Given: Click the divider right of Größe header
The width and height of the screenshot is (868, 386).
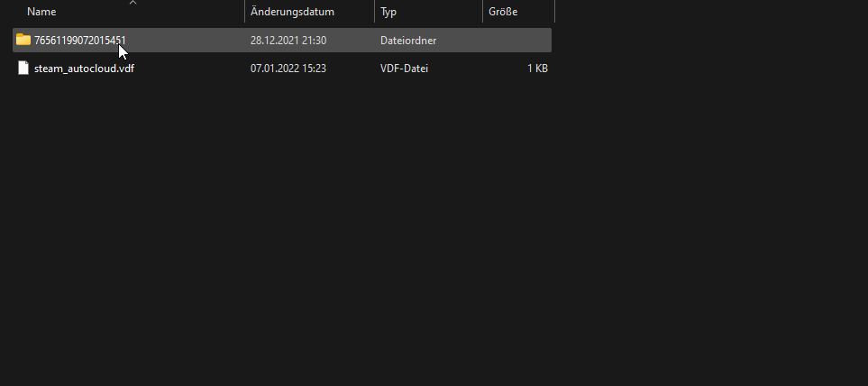Looking at the screenshot, I should [554, 11].
